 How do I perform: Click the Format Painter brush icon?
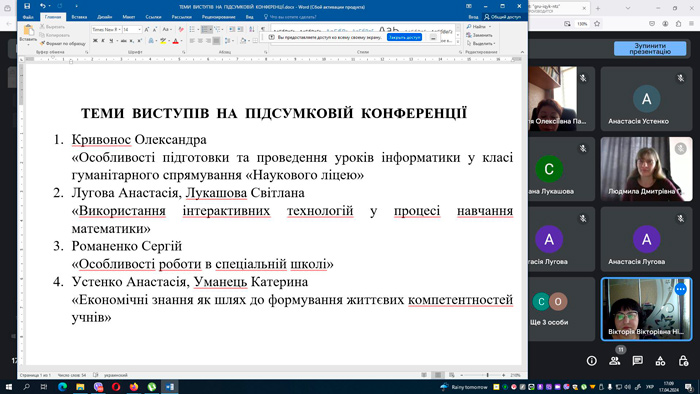[x=42, y=44]
